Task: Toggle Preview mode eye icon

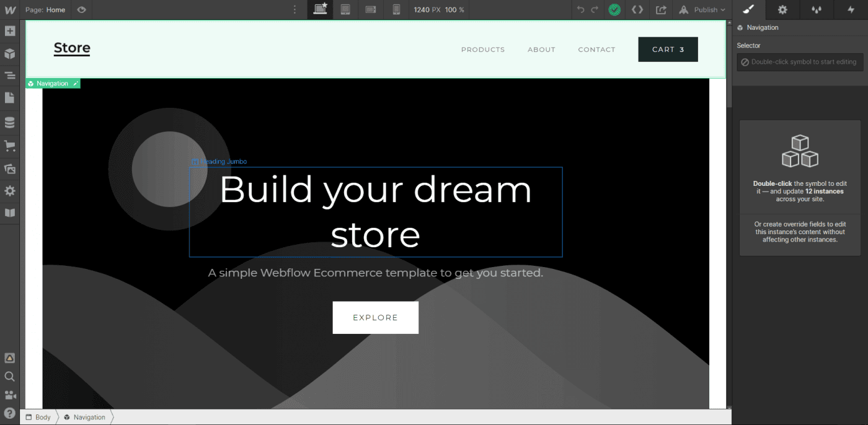Action: (x=81, y=10)
